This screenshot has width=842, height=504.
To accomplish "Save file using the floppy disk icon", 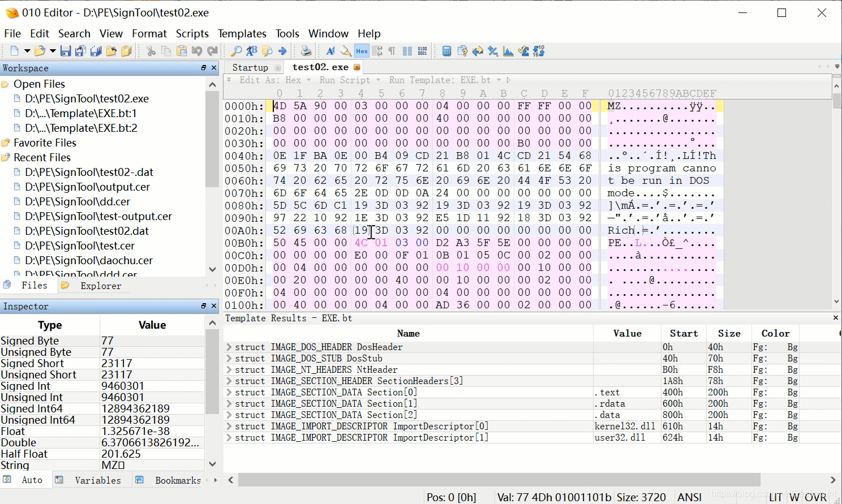I will coord(66,51).
